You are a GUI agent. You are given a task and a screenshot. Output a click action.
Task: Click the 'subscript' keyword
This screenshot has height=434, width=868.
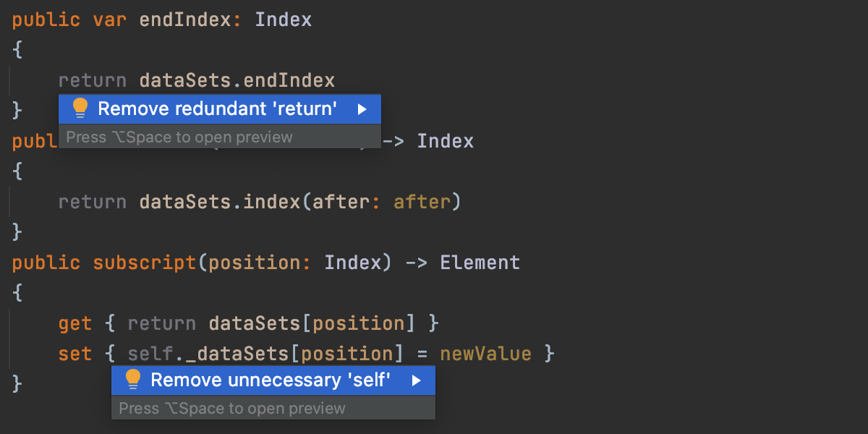point(145,263)
